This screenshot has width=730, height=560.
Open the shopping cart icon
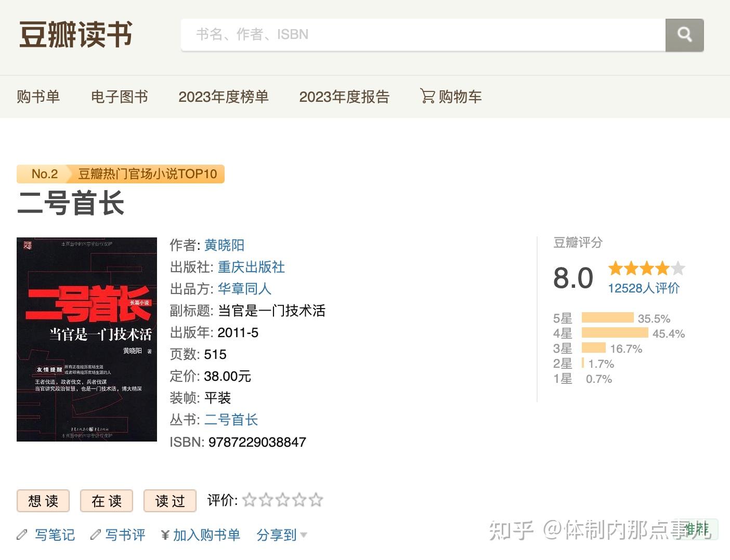click(427, 96)
